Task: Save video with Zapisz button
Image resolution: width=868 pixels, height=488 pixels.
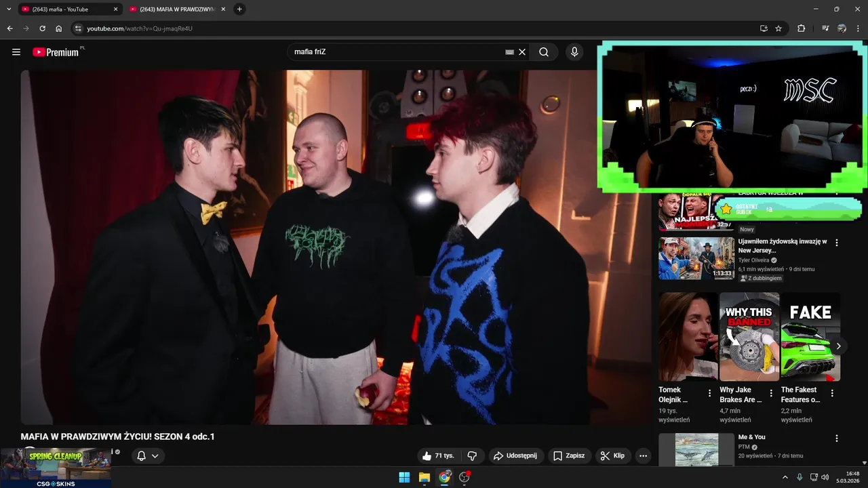Action: click(x=569, y=456)
